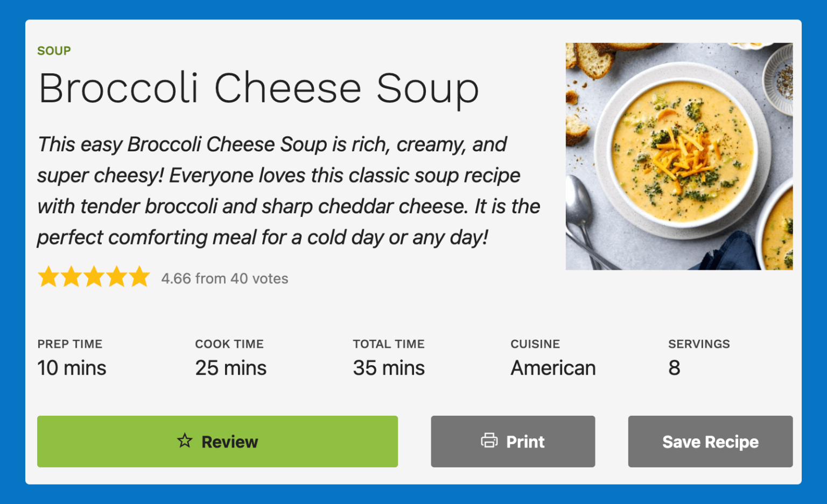Click the PREP TIME label
827x504 pixels.
click(70, 344)
